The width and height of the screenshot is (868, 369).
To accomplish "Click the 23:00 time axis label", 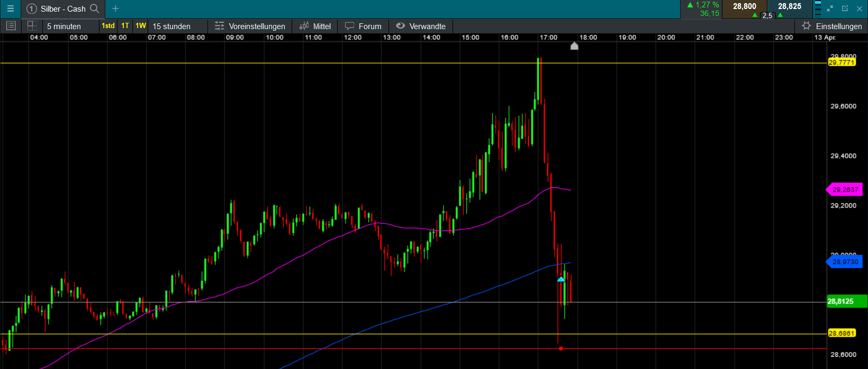I will point(784,37).
